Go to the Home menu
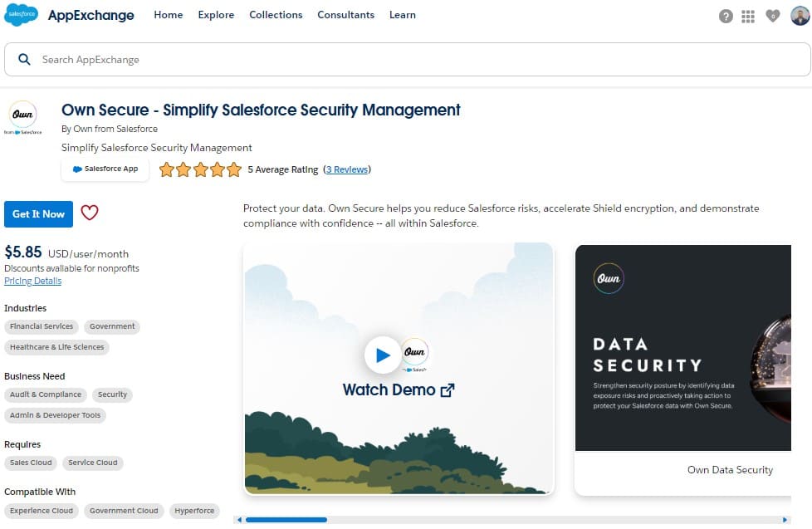This screenshot has width=812, height=529. (x=169, y=15)
